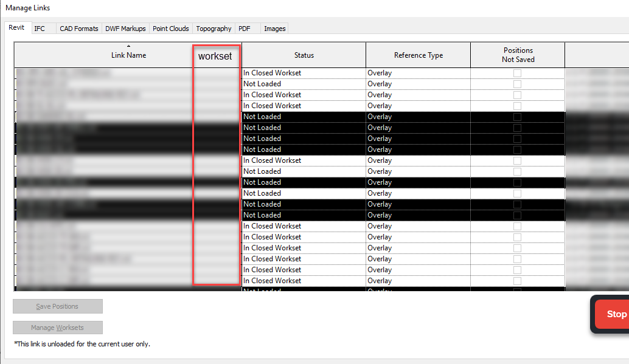Select the Status column header
The width and height of the screenshot is (629, 364).
click(x=304, y=55)
